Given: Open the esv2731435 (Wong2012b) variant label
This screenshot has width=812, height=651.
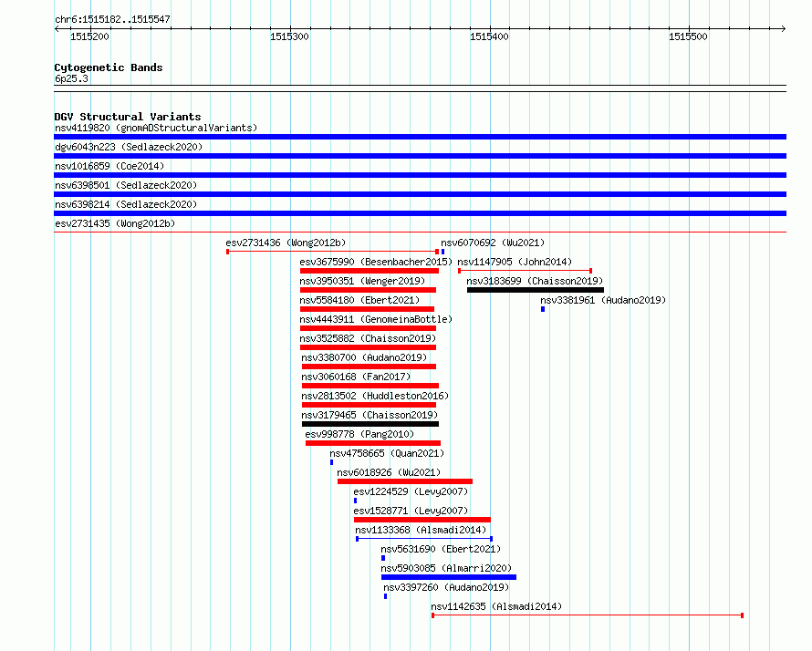Looking at the screenshot, I should [115, 223].
